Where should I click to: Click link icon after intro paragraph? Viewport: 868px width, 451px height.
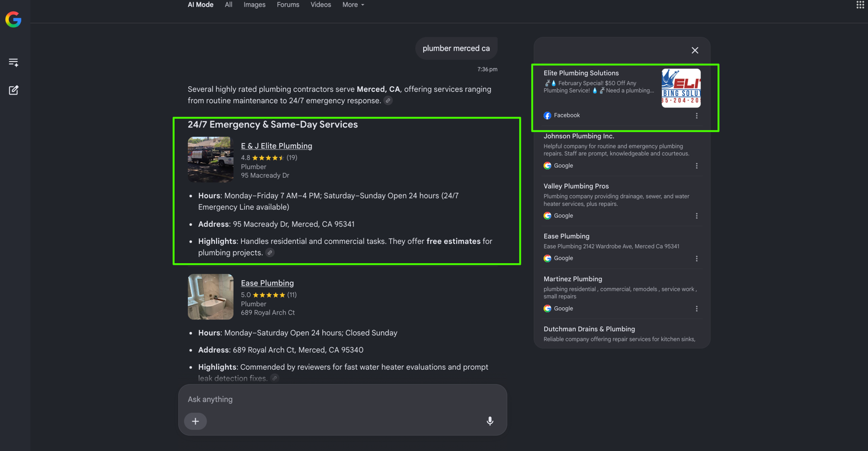pyautogui.click(x=388, y=100)
